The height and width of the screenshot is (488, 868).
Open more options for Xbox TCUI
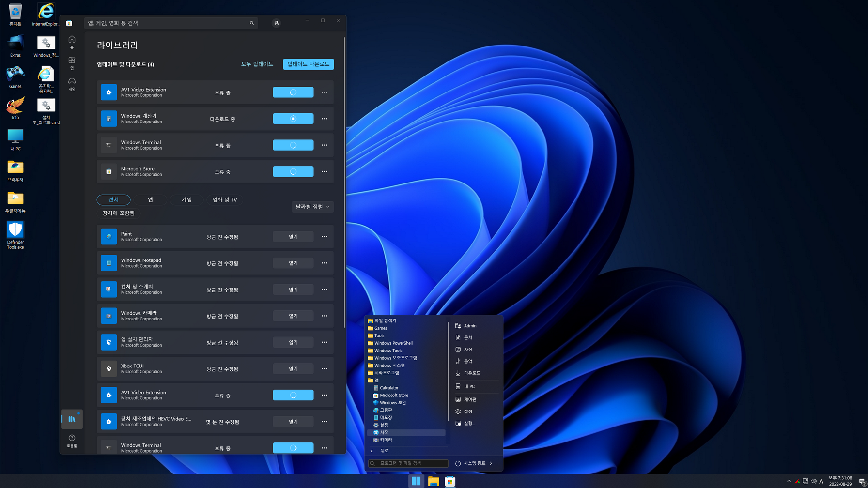coord(325,369)
